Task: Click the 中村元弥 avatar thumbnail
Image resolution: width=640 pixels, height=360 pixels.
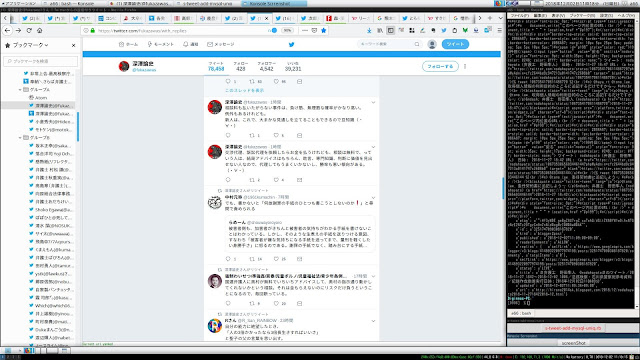Action: (215, 202)
